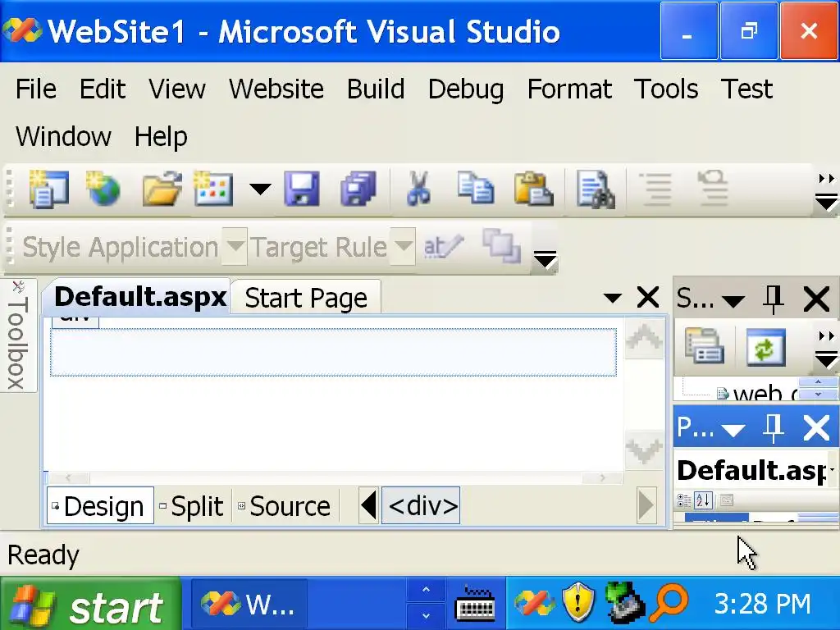840x630 pixels.
Task: Click the Open File folder icon
Action: coord(162,189)
